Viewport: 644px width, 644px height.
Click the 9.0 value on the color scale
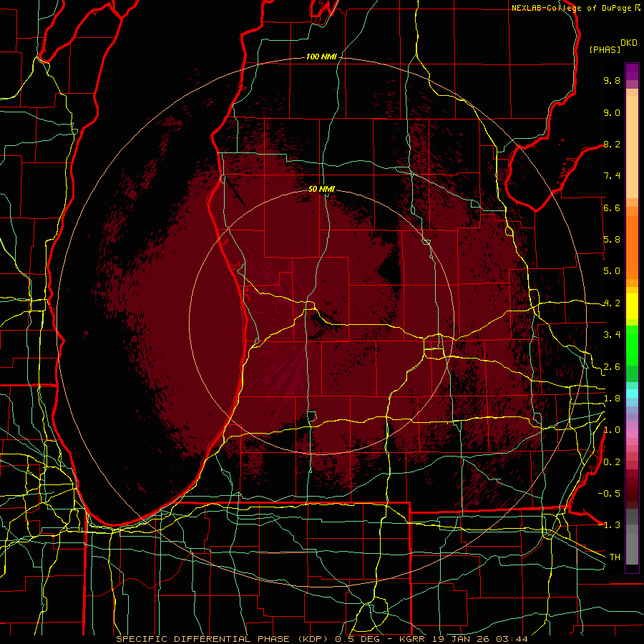click(x=612, y=112)
